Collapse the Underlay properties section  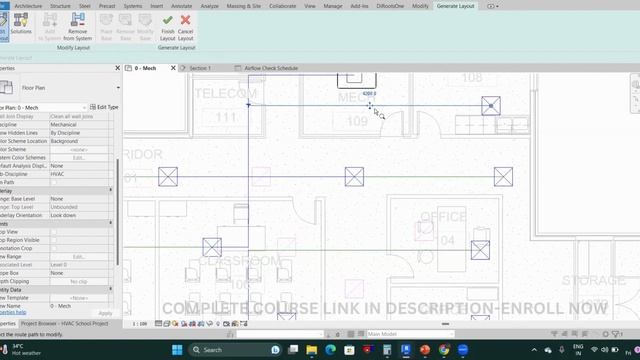(110, 190)
